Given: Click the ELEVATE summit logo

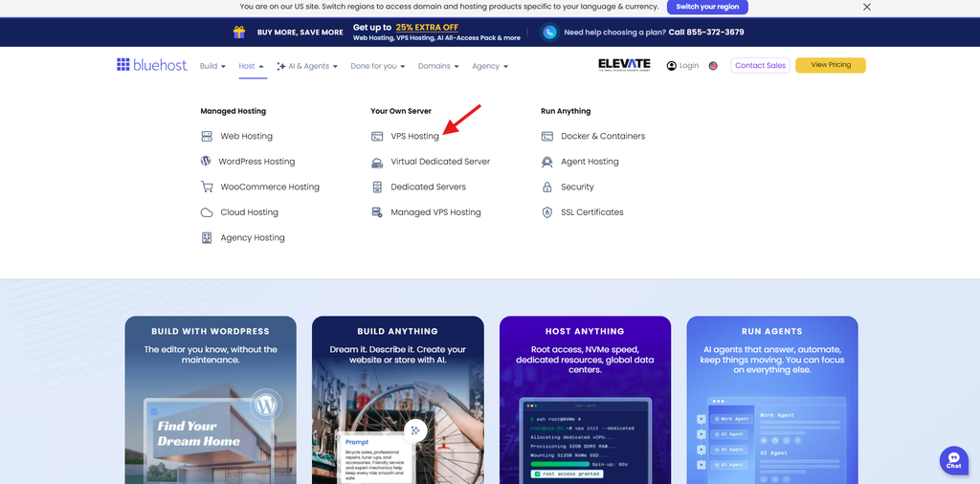Looking at the screenshot, I should coord(624,65).
